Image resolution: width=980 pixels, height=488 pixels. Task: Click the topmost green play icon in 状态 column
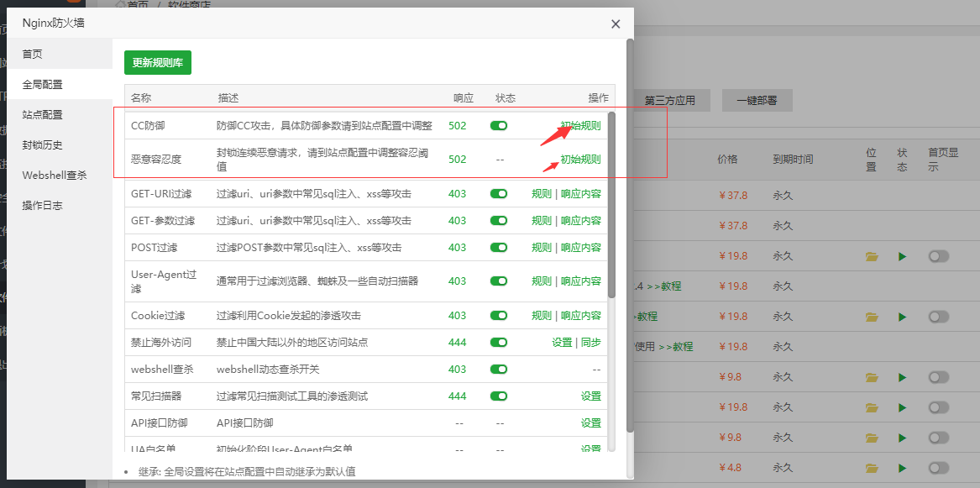click(902, 256)
